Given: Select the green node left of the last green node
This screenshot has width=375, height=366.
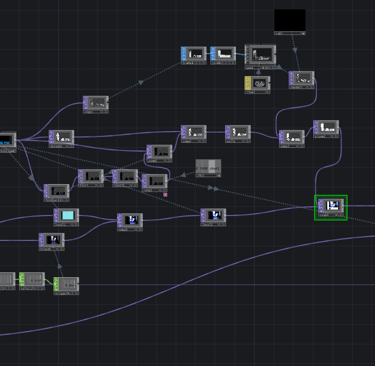Looking at the screenshot, I should point(32,281).
